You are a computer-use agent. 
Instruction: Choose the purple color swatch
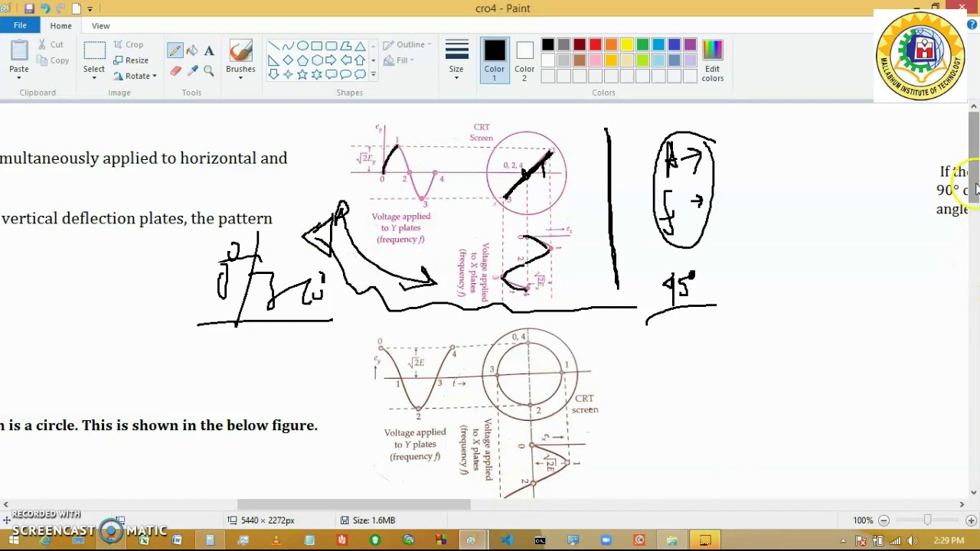click(x=691, y=45)
